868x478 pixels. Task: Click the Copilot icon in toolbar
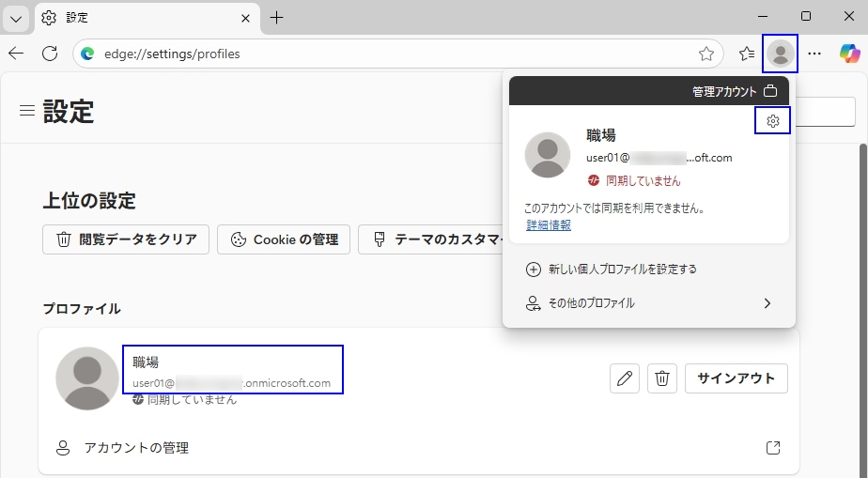[x=849, y=54]
